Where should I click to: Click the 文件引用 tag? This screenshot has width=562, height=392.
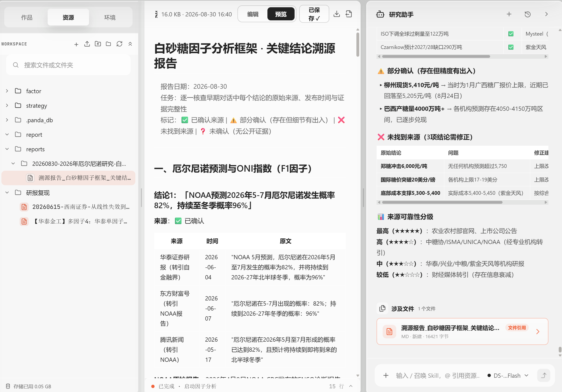pyautogui.click(x=517, y=328)
